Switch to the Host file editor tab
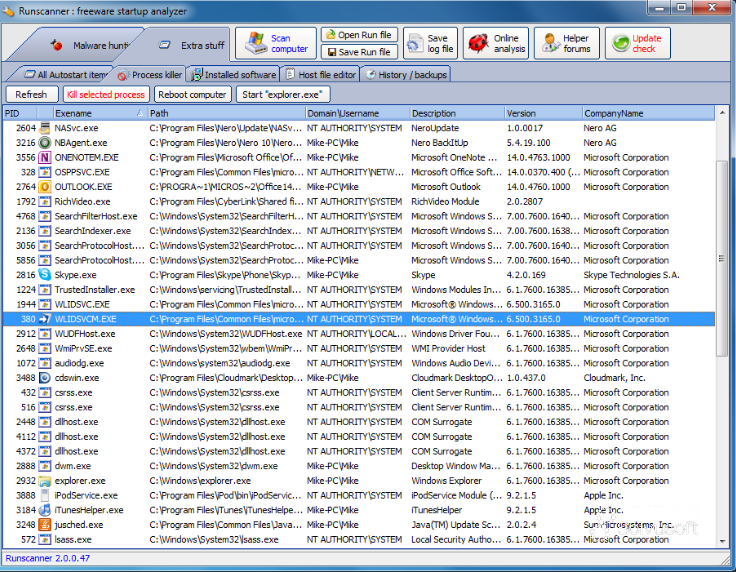This screenshot has width=736, height=572. (x=321, y=75)
